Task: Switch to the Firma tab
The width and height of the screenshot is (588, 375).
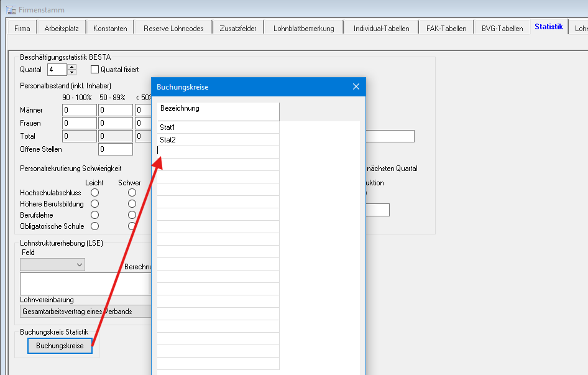Action: pyautogui.click(x=22, y=28)
